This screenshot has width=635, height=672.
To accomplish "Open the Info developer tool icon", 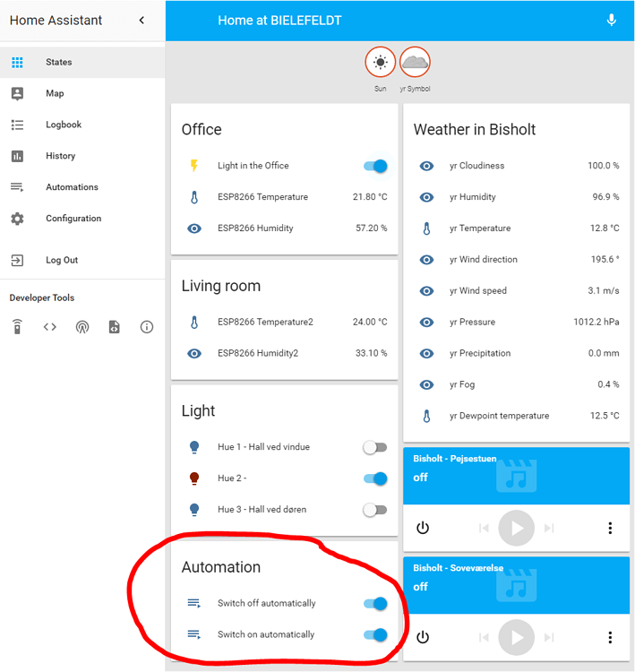I will click(x=147, y=327).
